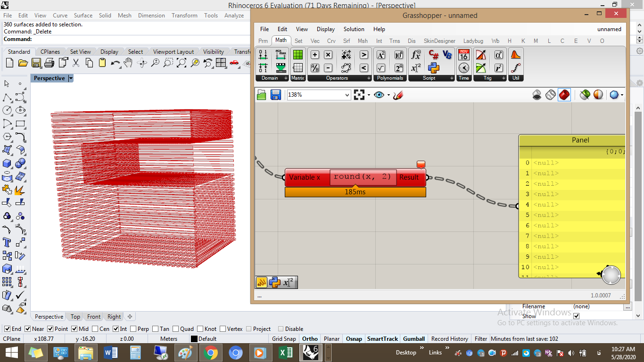Image resolution: width=644 pixels, height=362 pixels.
Task: Toggle the Show checkbox in properties
Action: 576,316
